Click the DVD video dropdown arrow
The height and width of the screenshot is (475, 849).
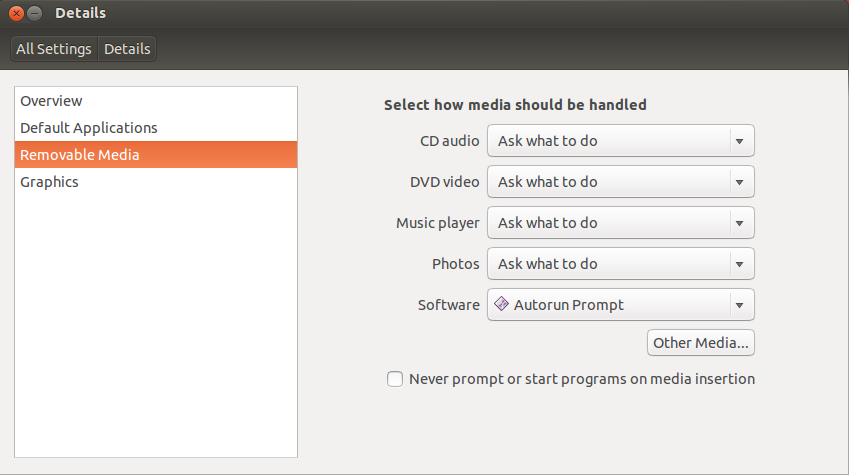coord(739,183)
